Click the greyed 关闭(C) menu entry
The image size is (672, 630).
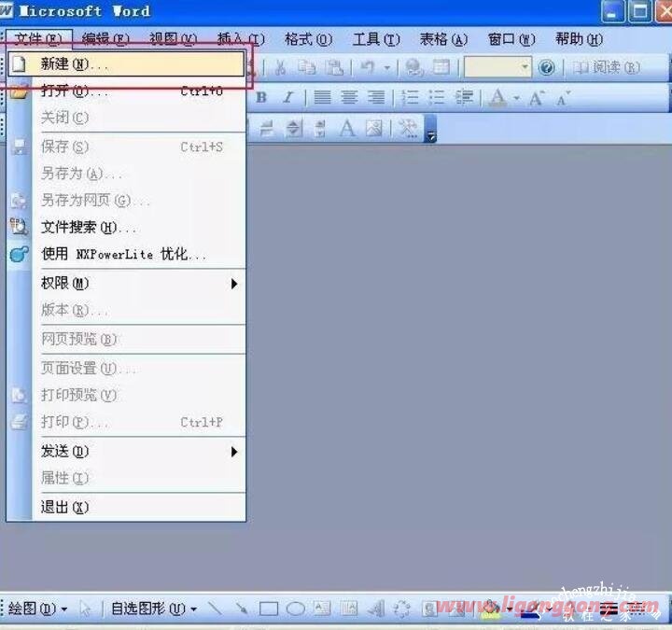pyautogui.click(x=126, y=118)
